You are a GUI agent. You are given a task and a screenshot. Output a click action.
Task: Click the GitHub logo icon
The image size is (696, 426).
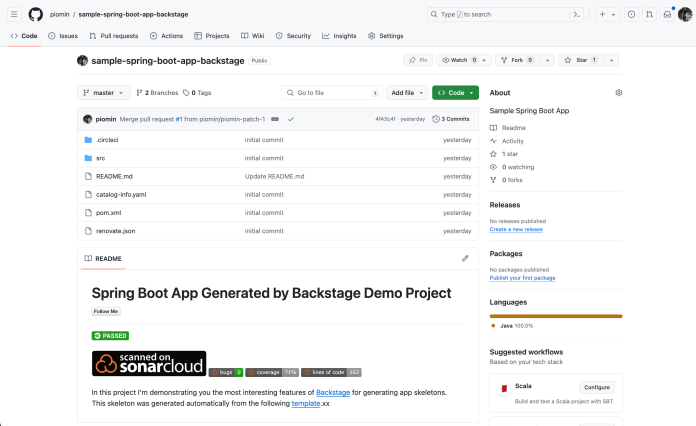36,14
